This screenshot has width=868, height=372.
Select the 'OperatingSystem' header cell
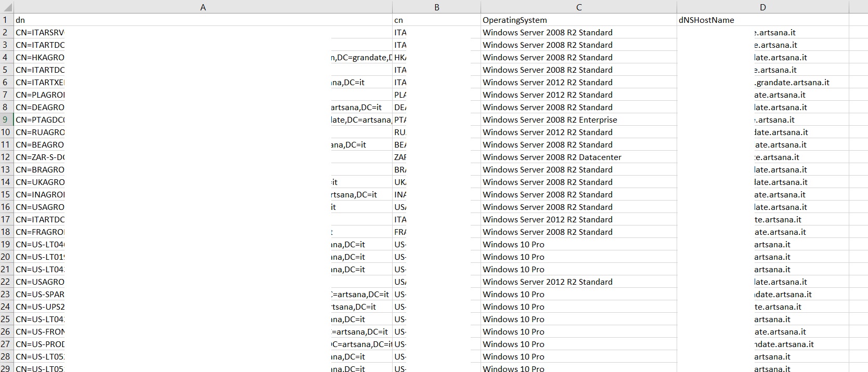pyautogui.click(x=578, y=20)
